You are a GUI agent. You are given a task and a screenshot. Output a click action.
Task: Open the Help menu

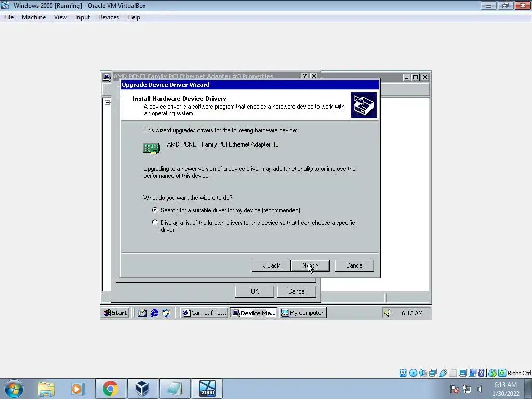[134, 17]
